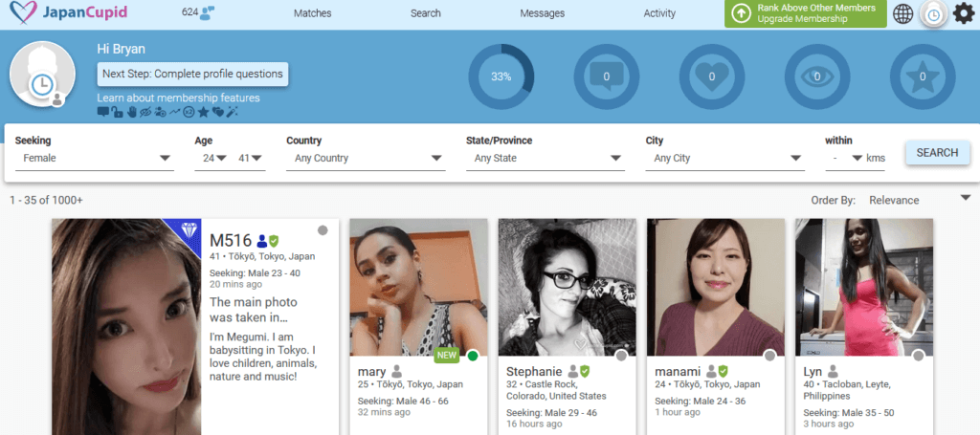Click the 33% profile completion progress ring
Image resolution: width=980 pixels, height=435 pixels.
[x=501, y=76]
